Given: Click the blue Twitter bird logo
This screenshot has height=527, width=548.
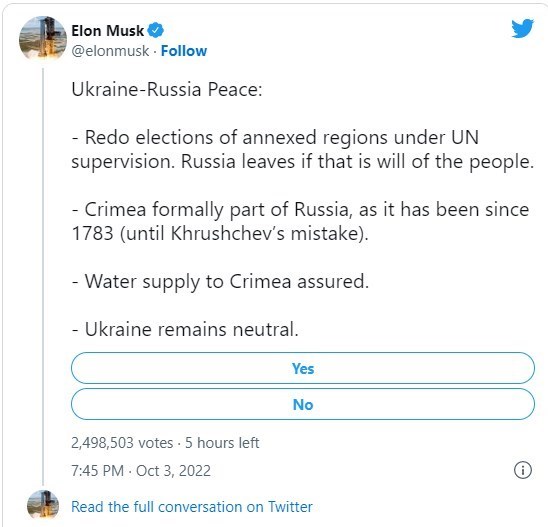Looking at the screenshot, I should coord(522,28).
